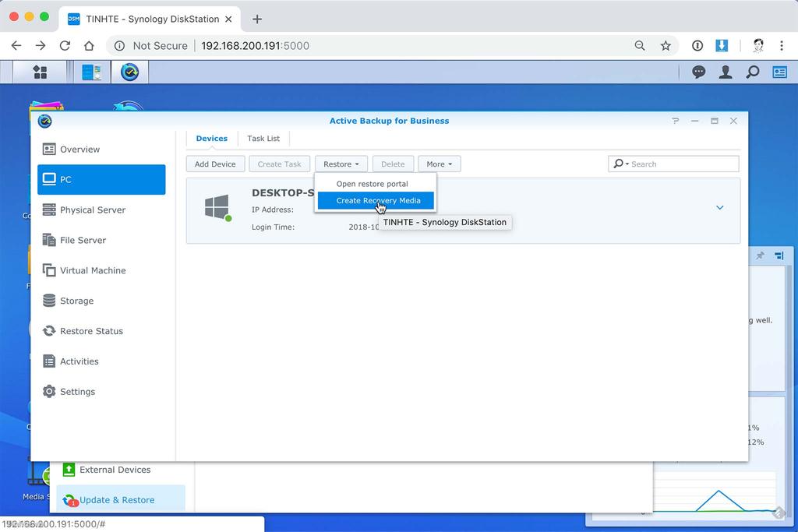The image size is (798, 532).
Task: Select the TINHTE Synology DiskStation tab
Action: (x=150, y=19)
